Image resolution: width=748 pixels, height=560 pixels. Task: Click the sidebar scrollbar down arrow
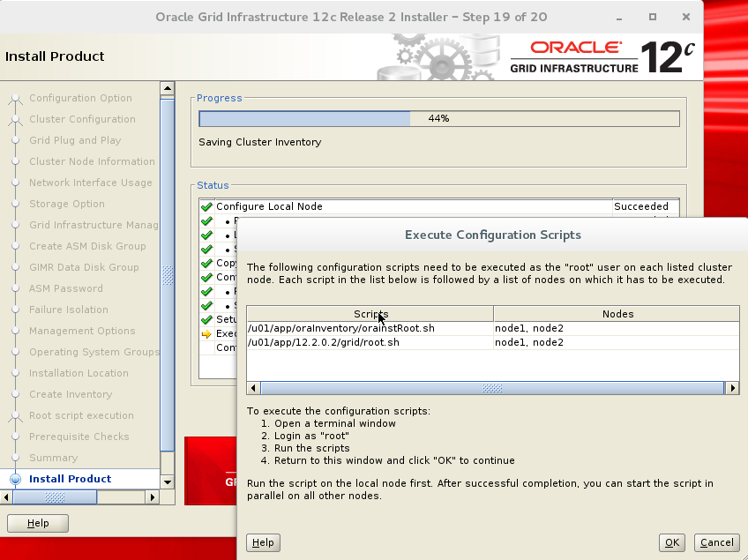(168, 481)
